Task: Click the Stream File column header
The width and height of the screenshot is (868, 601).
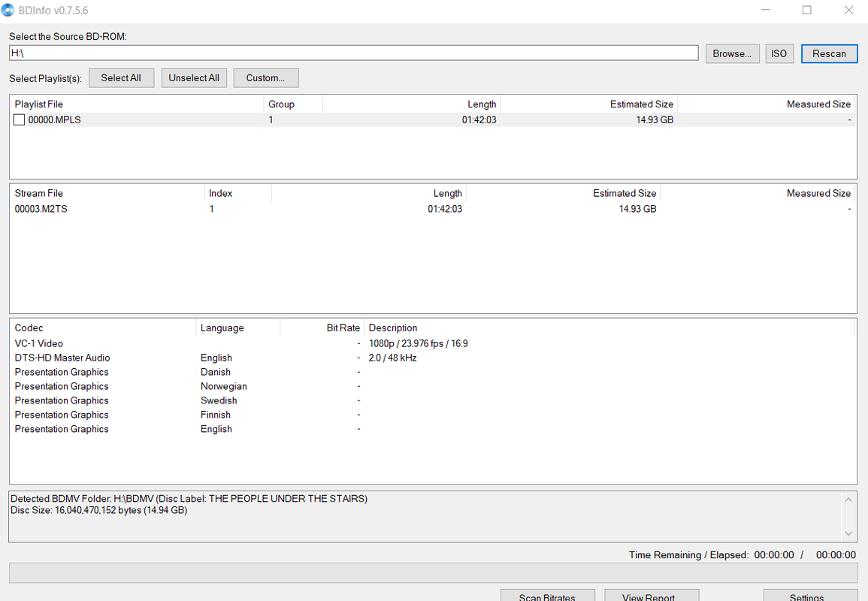Action: 107,193
